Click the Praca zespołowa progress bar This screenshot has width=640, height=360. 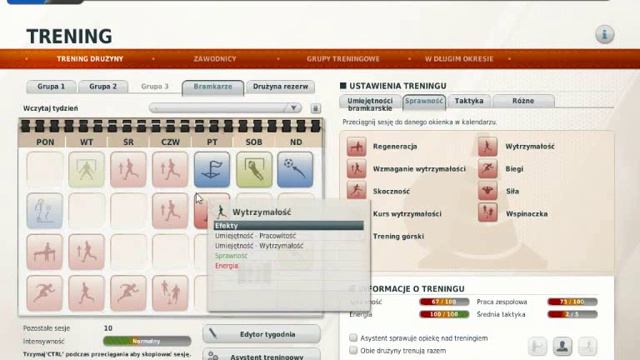coord(572,302)
